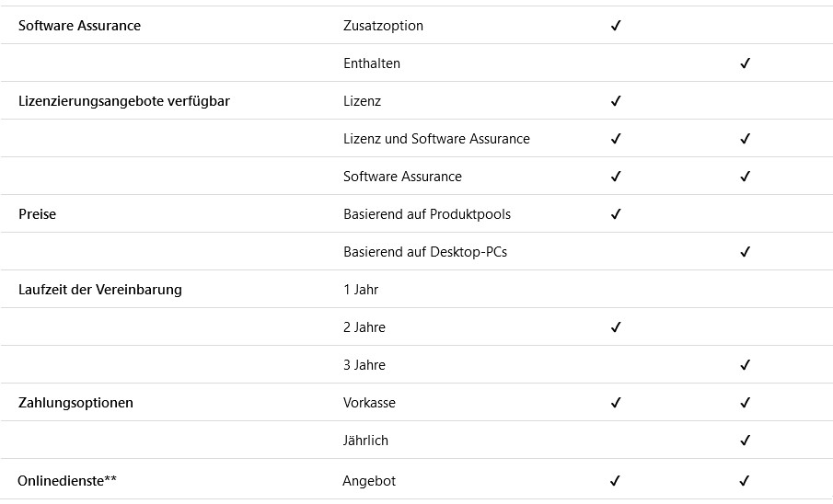833x504 pixels.
Task: Click the Lizenz und Software Assurance text
Action: (x=436, y=139)
